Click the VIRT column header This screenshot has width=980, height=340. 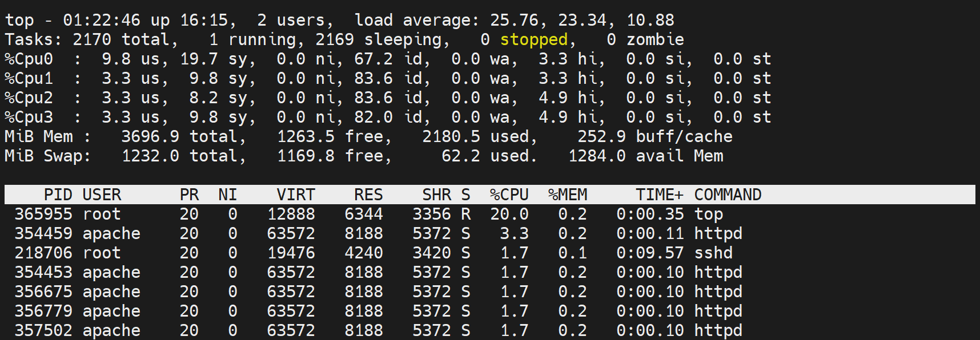pyautogui.click(x=295, y=195)
